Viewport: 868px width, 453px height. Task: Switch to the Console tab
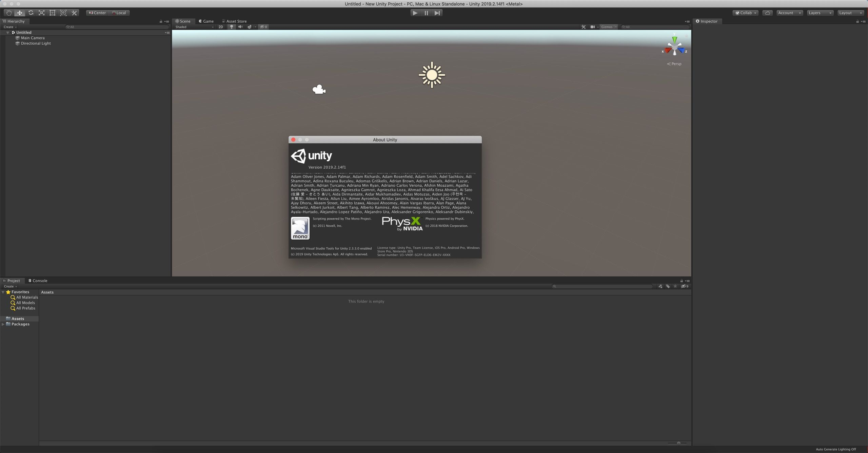(x=38, y=281)
